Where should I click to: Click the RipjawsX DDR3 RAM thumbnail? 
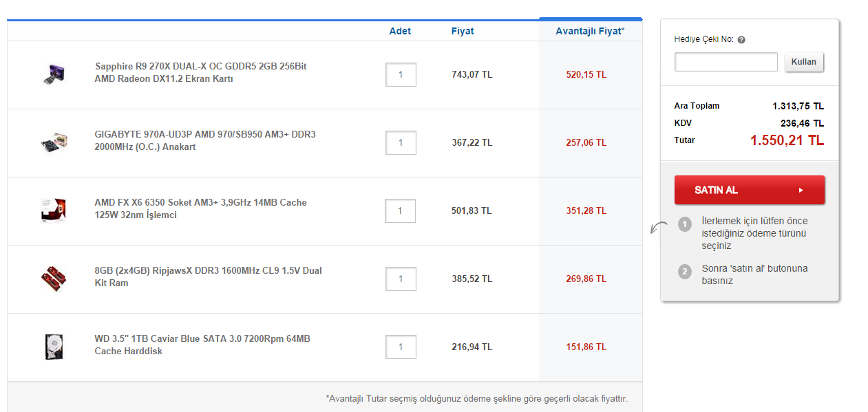click(53, 279)
